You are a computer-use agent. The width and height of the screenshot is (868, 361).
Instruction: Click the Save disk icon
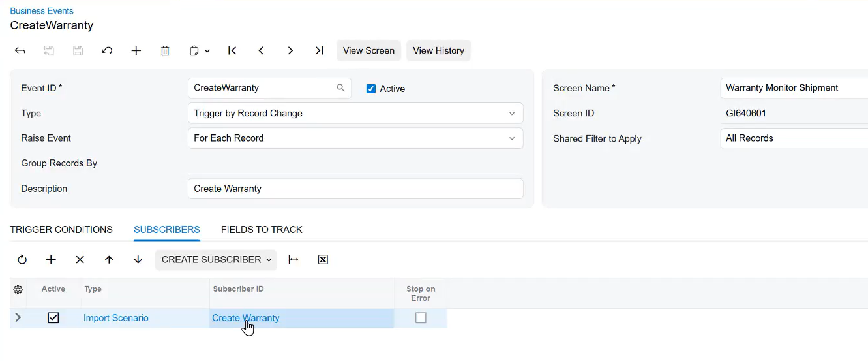78,50
